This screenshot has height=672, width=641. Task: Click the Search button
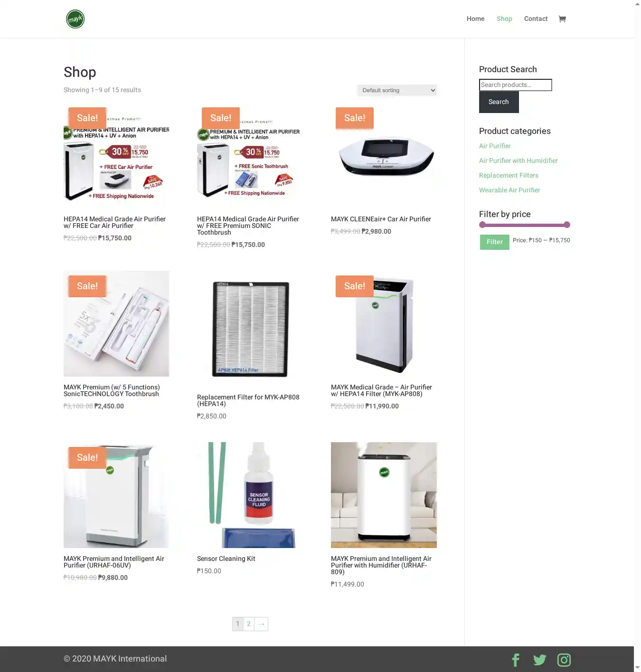coord(499,102)
